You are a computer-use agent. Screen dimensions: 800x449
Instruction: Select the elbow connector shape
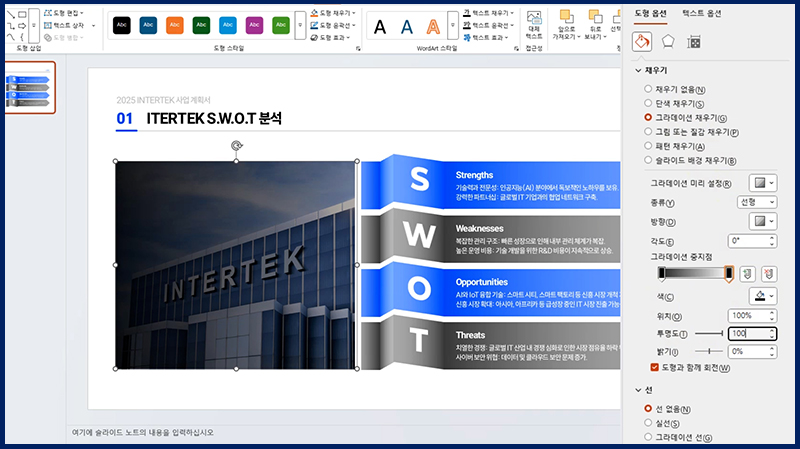point(11,26)
